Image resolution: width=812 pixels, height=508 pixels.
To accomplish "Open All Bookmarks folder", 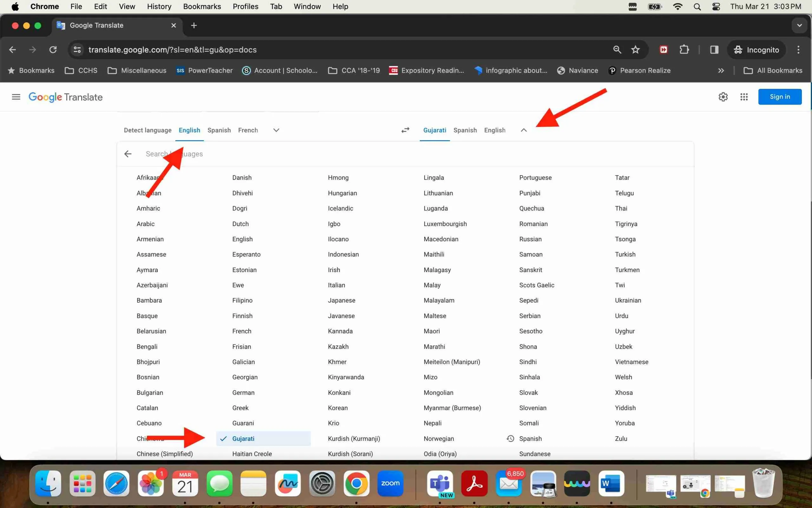I will pyautogui.click(x=773, y=70).
